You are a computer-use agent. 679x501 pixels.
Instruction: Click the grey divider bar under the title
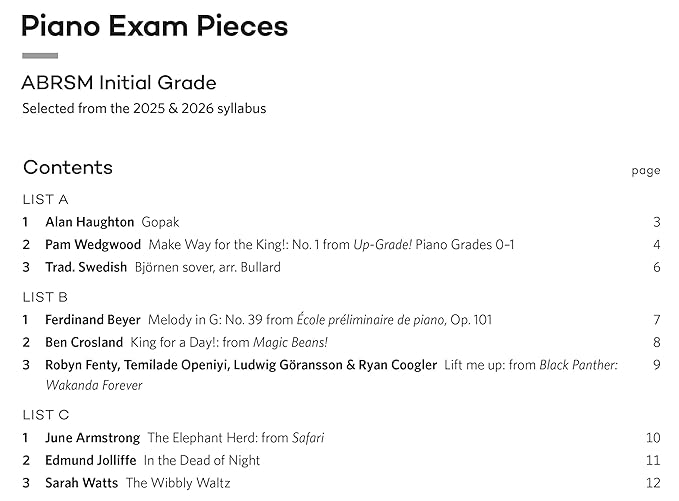tap(40, 56)
